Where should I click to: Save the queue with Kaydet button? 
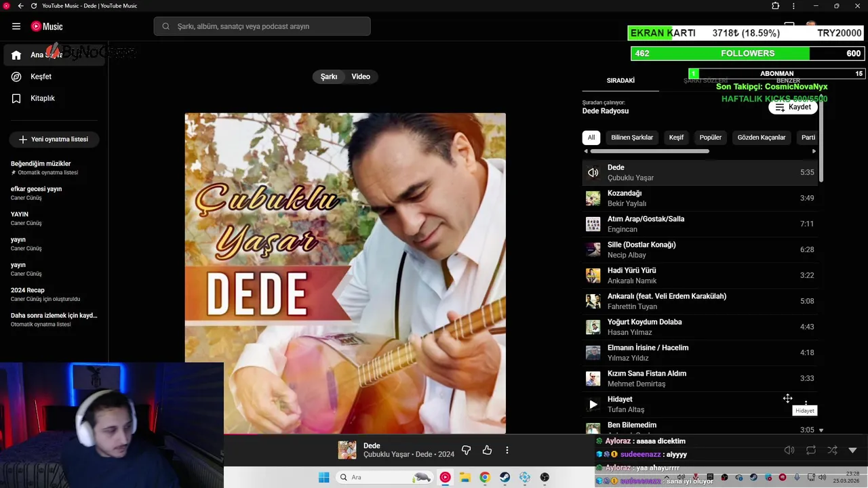coord(793,107)
